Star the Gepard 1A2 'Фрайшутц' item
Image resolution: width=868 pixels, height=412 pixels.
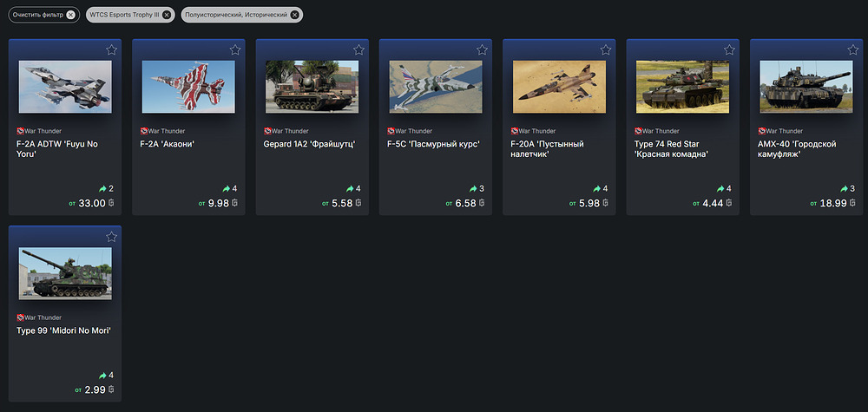(x=358, y=50)
